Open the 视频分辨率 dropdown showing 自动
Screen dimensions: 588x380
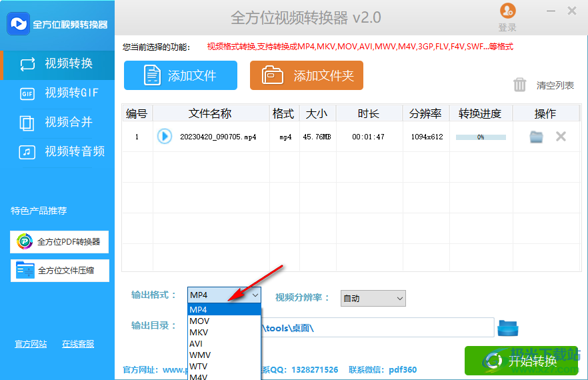tap(373, 298)
